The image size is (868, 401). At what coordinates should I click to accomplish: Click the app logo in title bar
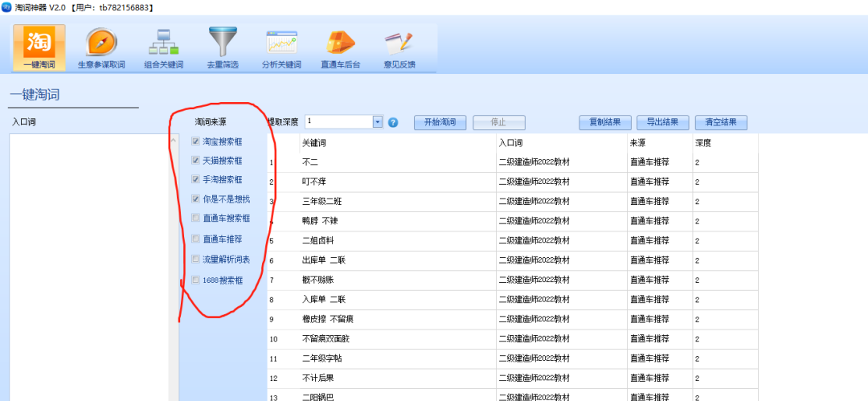point(6,7)
